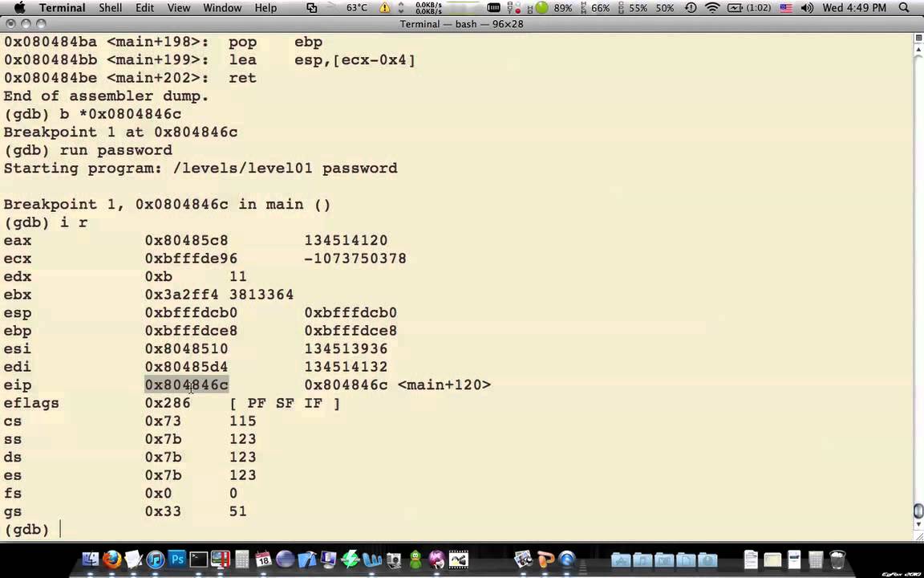Image resolution: width=924 pixels, height=578 pixels.
Task: Click the date and time Wed 4:49 PM
Action: coord(854,8)
